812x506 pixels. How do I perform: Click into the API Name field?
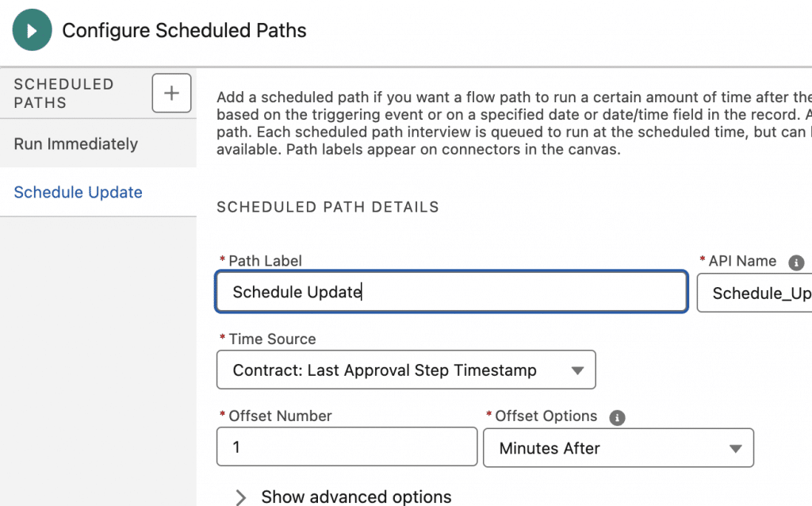(757, 293)
